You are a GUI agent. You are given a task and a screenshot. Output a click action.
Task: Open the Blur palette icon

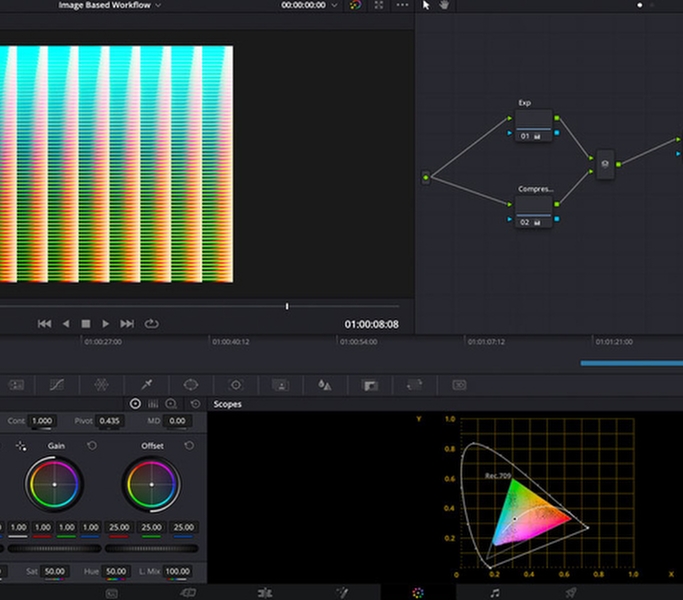[x=324, y=384]
